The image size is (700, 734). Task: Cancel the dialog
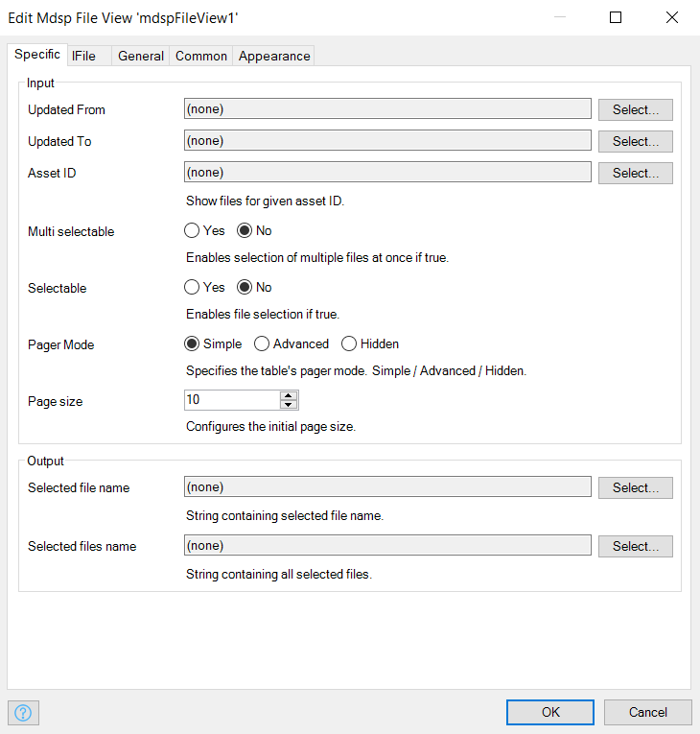pyautogui.click(x=647, y=713)
